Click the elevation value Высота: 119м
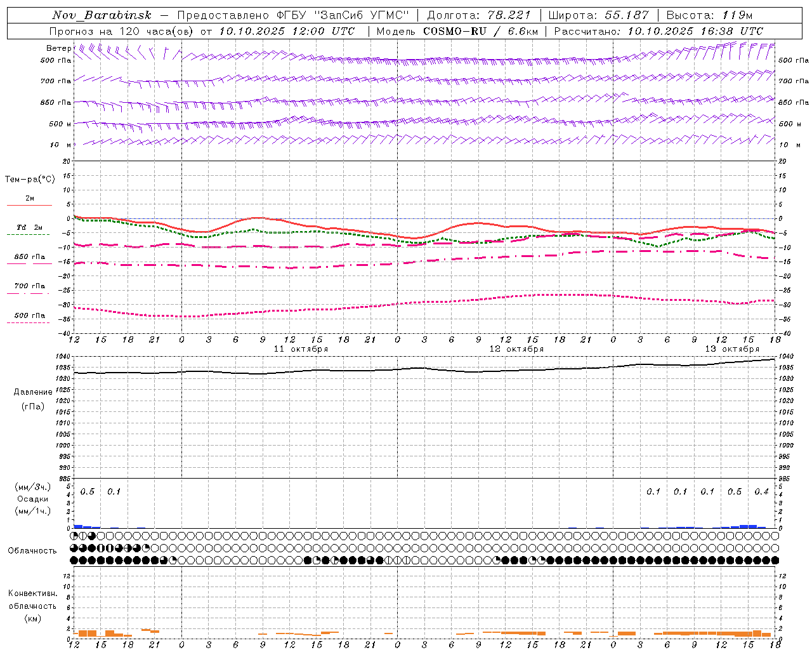This screenshot has width=812, height=650. 709,15
